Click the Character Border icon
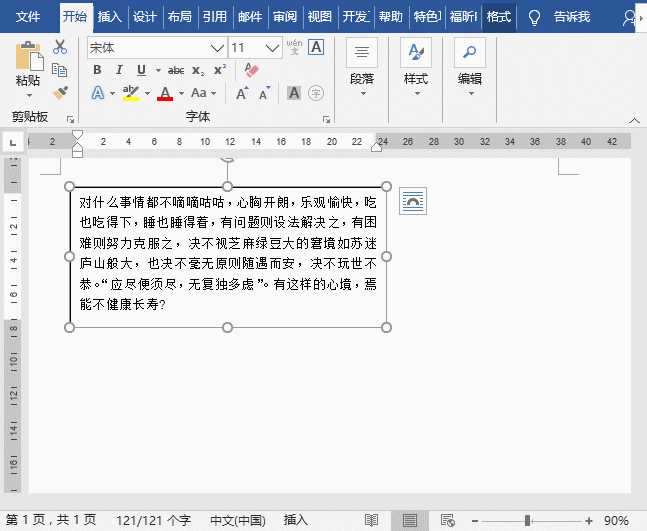647x531 pixels. (x=316, y=47)
